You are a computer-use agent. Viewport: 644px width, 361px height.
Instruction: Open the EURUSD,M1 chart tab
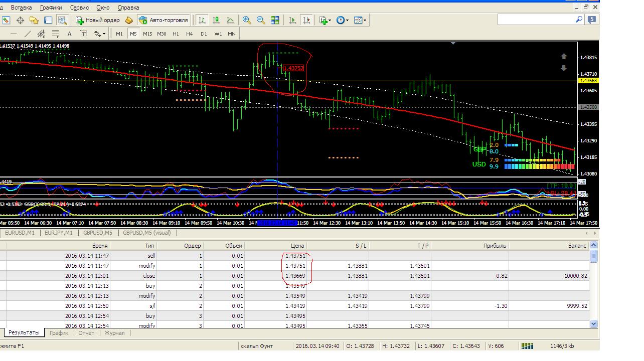[x=20, y=233]
